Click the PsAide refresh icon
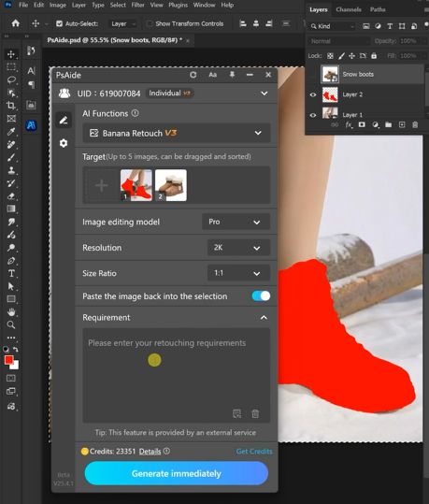Screen dimensions: 429x504 pos(193,75)
